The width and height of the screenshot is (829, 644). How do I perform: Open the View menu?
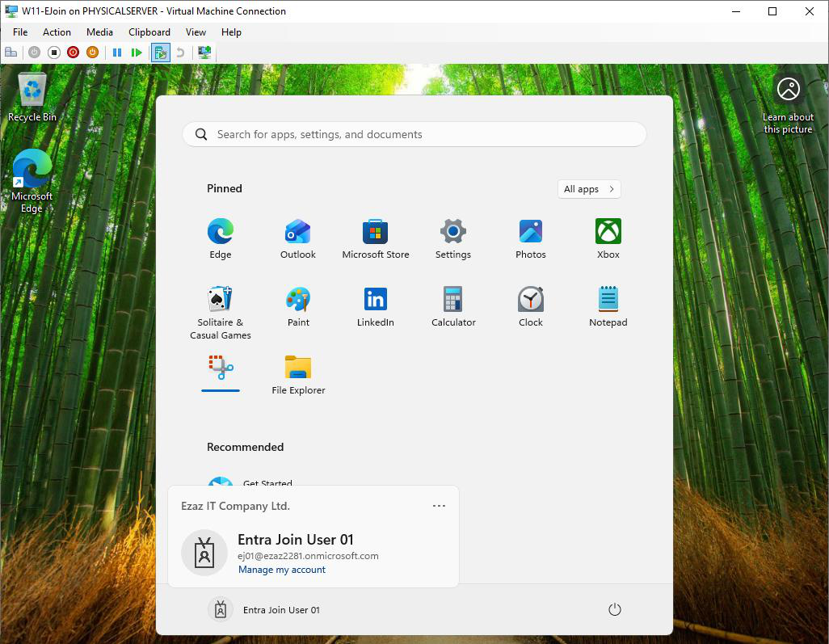tap(196, 32)
